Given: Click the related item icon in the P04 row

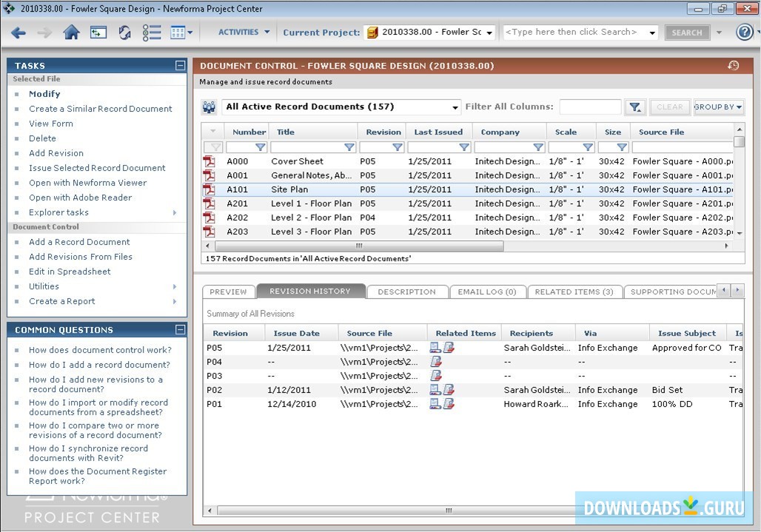Looking at the screenshot, I should tap(437, 362).
